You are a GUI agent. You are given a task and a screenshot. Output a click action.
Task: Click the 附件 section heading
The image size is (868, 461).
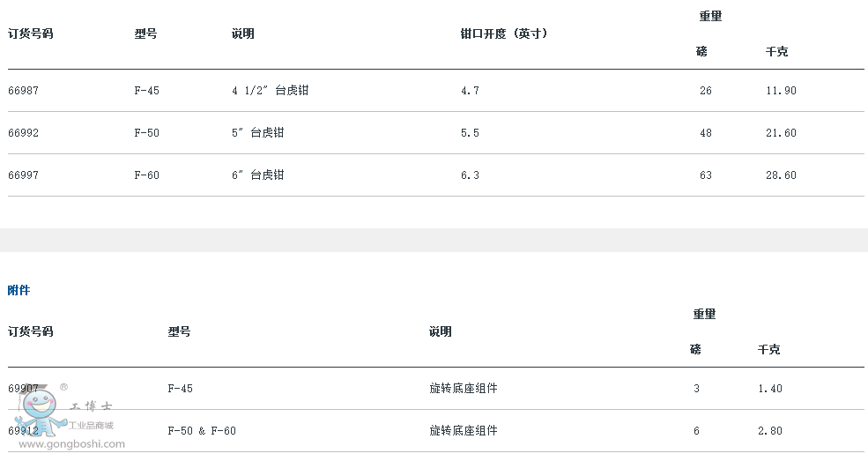[19, 290]
